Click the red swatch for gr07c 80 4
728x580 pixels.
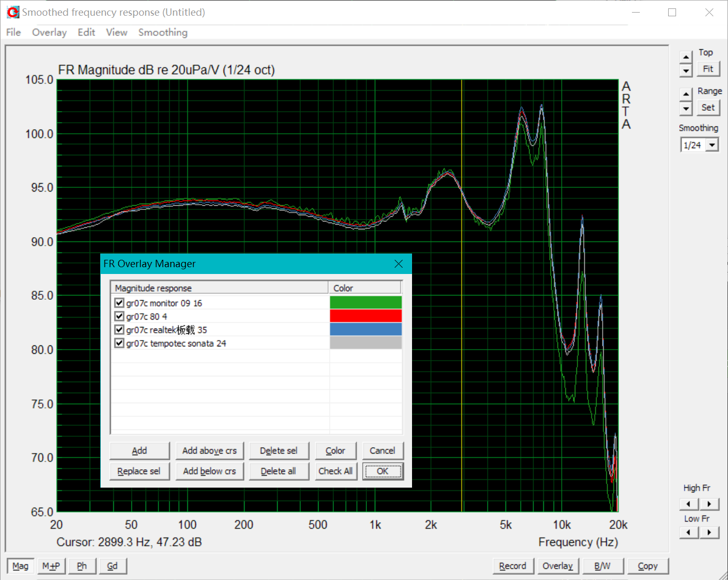(x=365, y=315)
